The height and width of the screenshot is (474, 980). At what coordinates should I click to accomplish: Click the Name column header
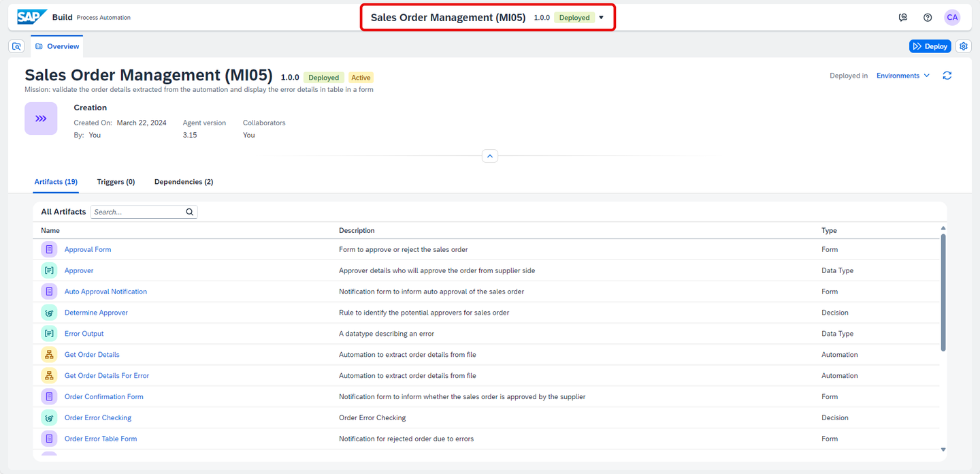click(50, 230)
